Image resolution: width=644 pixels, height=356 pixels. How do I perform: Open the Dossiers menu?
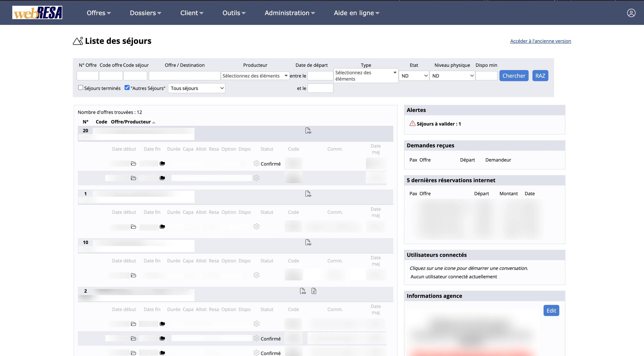pos(145,13)
